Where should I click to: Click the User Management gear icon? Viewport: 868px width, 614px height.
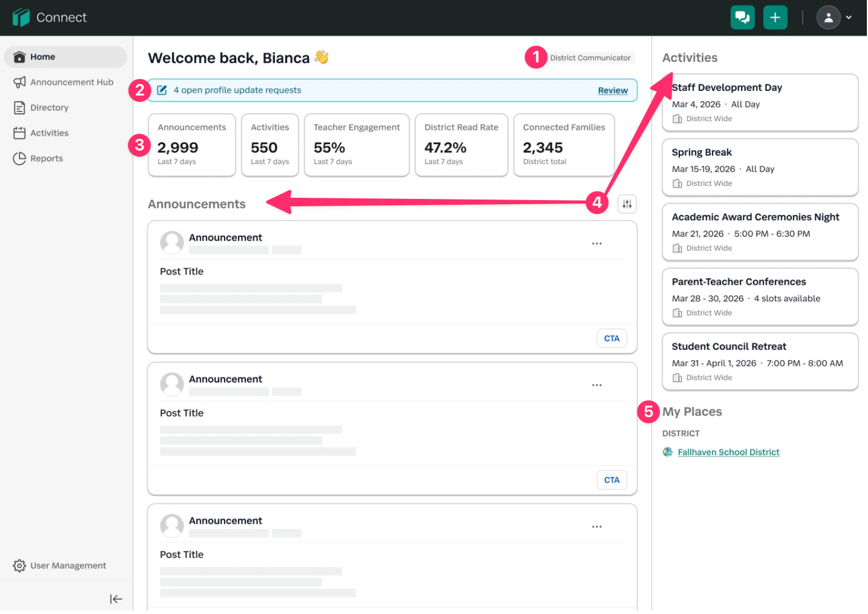pos(19,566)
